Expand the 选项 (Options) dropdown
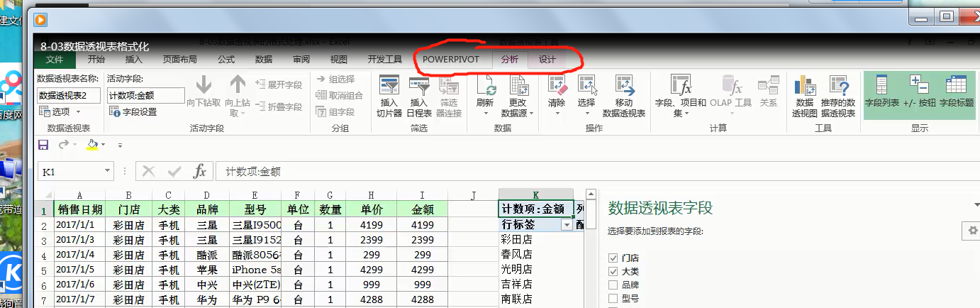980x308 pixels. click(x=78, y=112)
